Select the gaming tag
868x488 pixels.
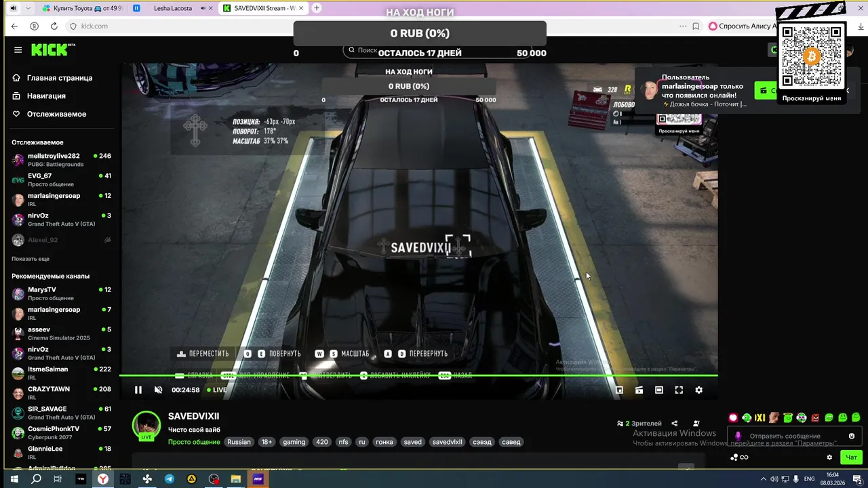coord(294,442)
